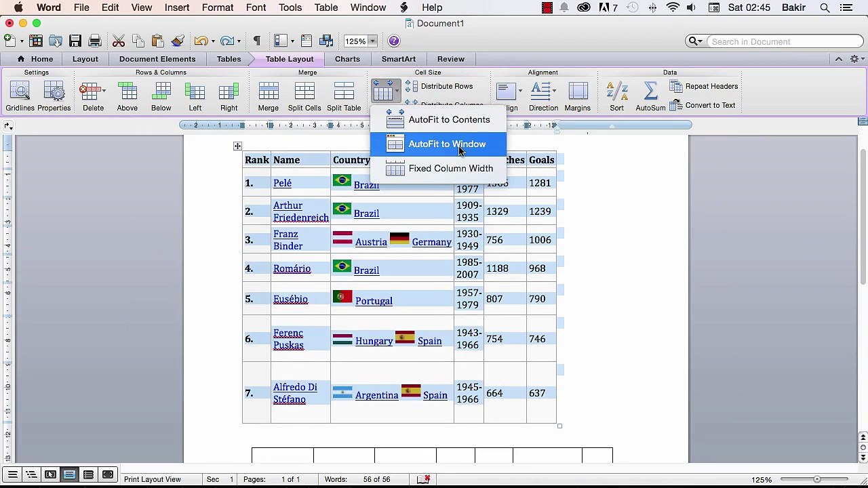The height and width of the screenshot is (488, 868).
Task: Open the Toolbox from the toolbar
Action: pyautogui.click(x=307, y=41)
